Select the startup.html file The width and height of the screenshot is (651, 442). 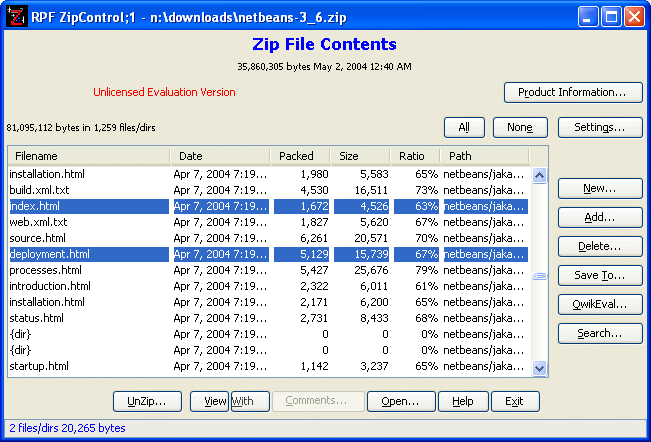[x=268, y=366]
